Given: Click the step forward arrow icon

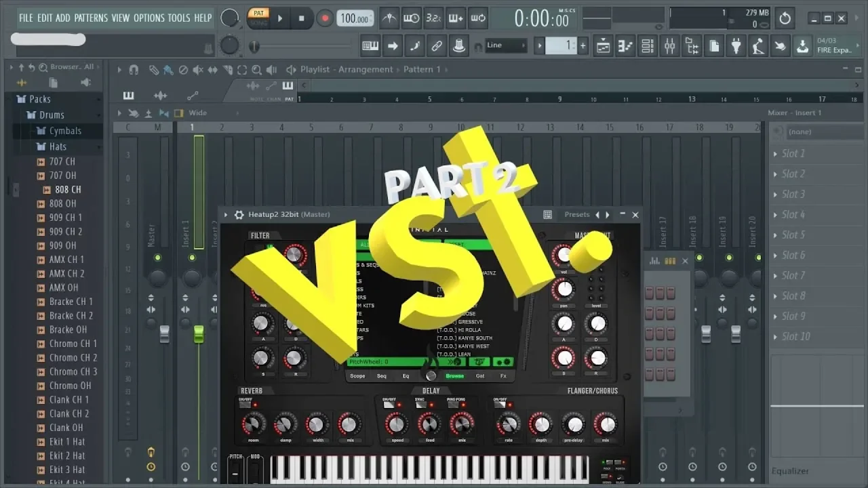Looking at the screenshot, I should tap(392, 46).
